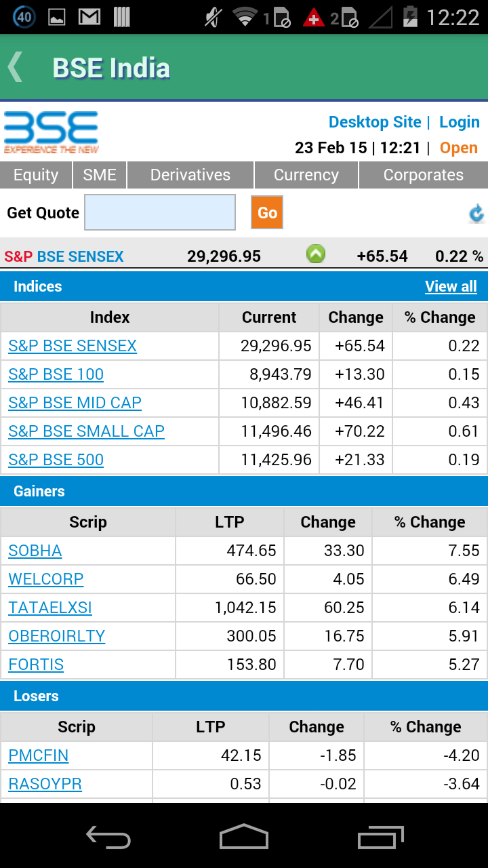Select the Derivatives tab
Viewport: 488px width, 868px height.
(190, 175)
